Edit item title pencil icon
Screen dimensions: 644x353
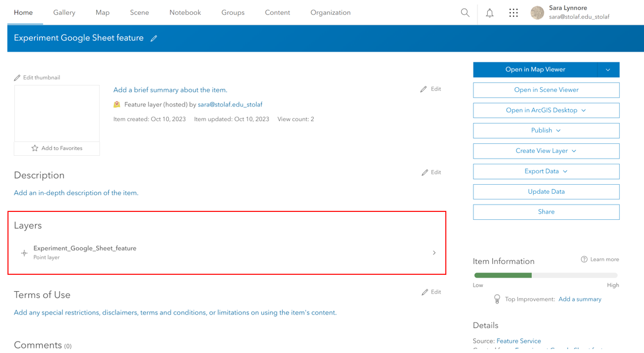(x=153, y=38)
